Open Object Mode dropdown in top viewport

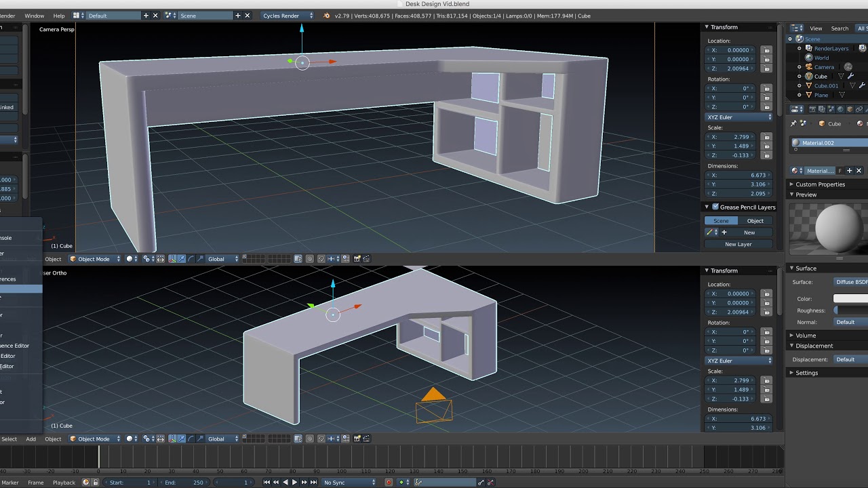coord(95,259)
